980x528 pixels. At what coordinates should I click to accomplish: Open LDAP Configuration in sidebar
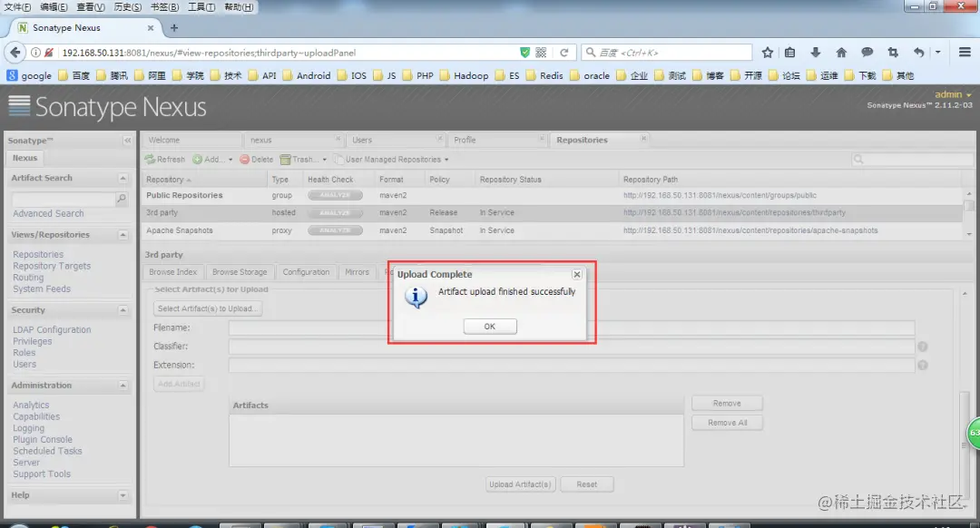click(x=52, y=330)
